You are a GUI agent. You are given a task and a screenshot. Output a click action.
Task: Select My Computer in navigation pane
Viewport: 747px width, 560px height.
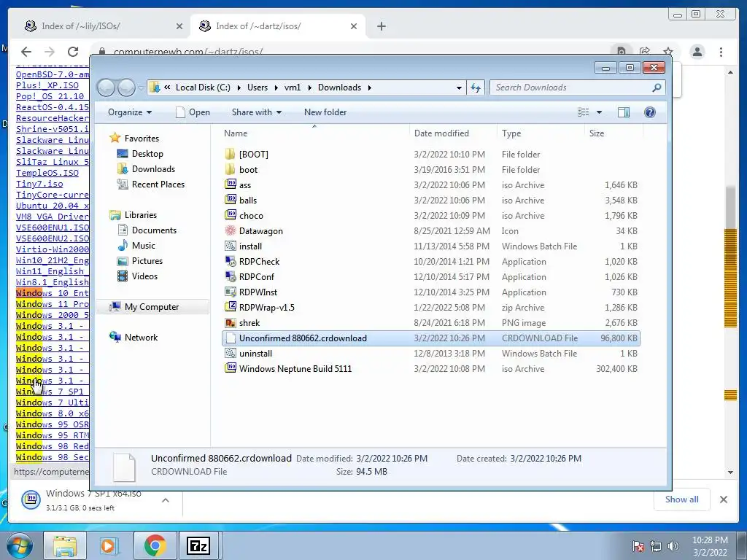[152, 307]
